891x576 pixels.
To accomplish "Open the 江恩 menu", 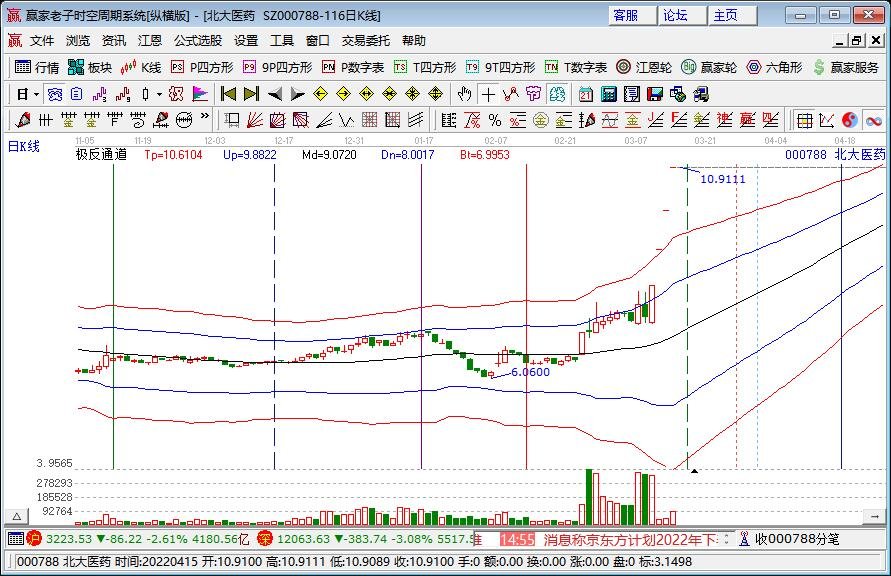I will pos(149,41).
